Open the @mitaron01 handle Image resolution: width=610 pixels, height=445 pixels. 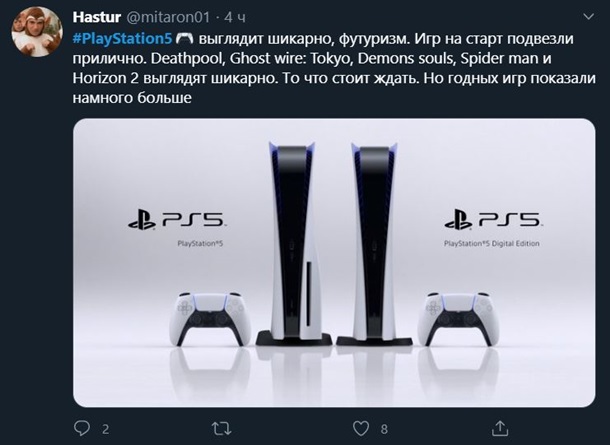[x=168, y=17]
